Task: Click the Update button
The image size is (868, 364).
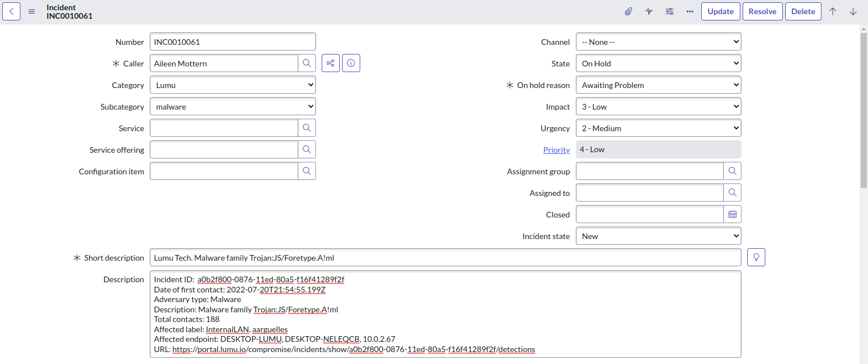Action: tap(720, 11)
